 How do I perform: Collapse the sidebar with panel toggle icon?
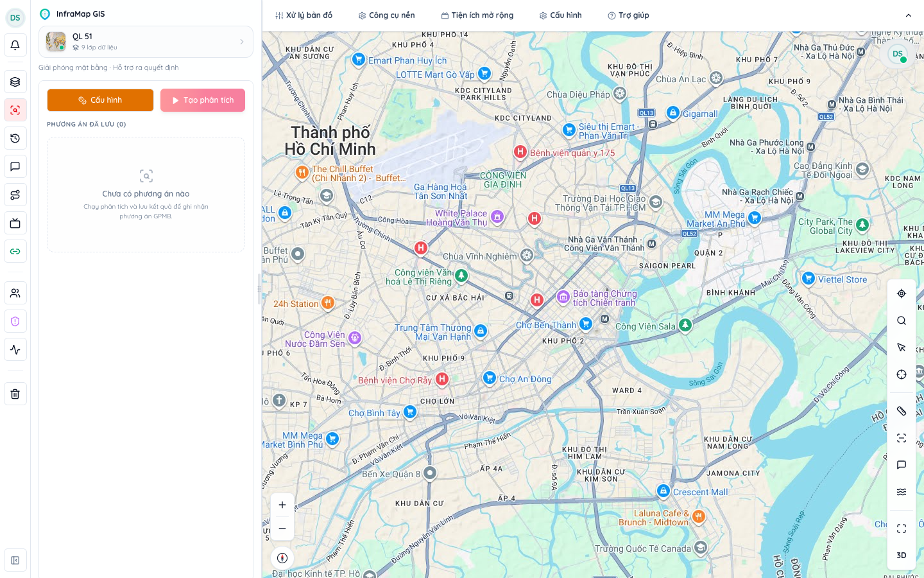(x=15, y=560)
